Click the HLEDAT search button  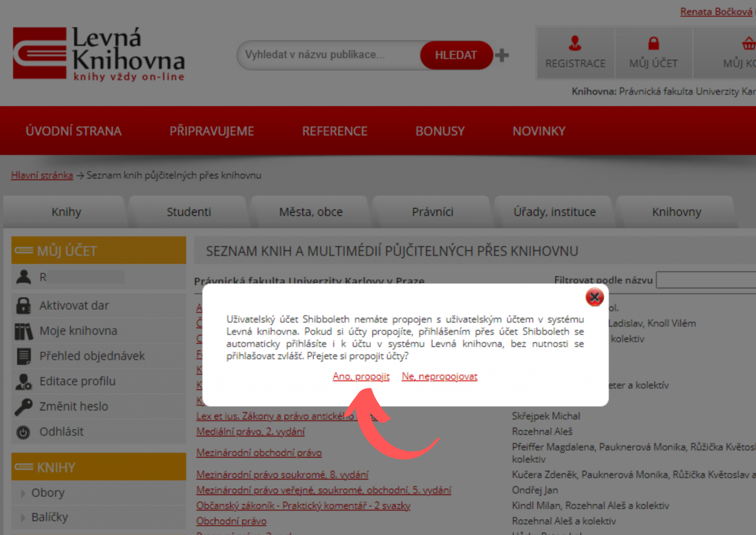click(x=456, y=55)
